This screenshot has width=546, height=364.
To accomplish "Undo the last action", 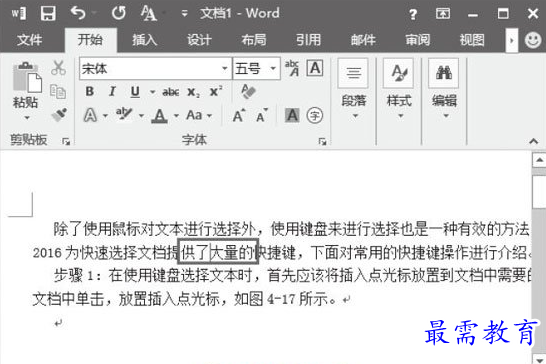I will pyautogui.click(x=78, y=14).
